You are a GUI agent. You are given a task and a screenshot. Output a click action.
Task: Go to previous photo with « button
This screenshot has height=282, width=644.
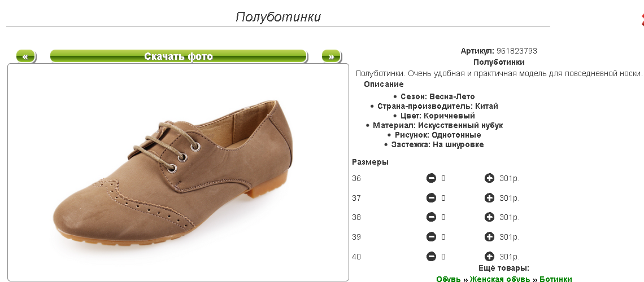(x=25, y=56)
